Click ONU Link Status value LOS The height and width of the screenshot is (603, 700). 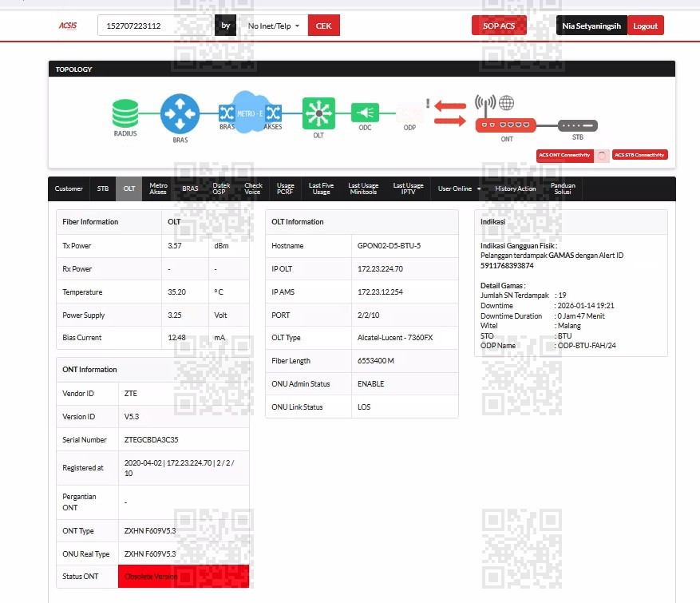[x=364, y=407]
